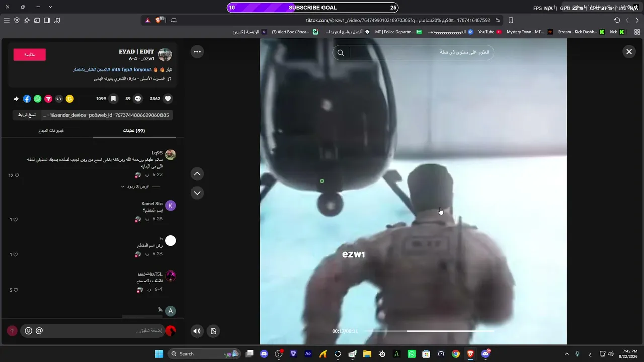Open Brave main menu hamburger icon
Viewport: 644px width, 362px height.
(x=7, y=20)
